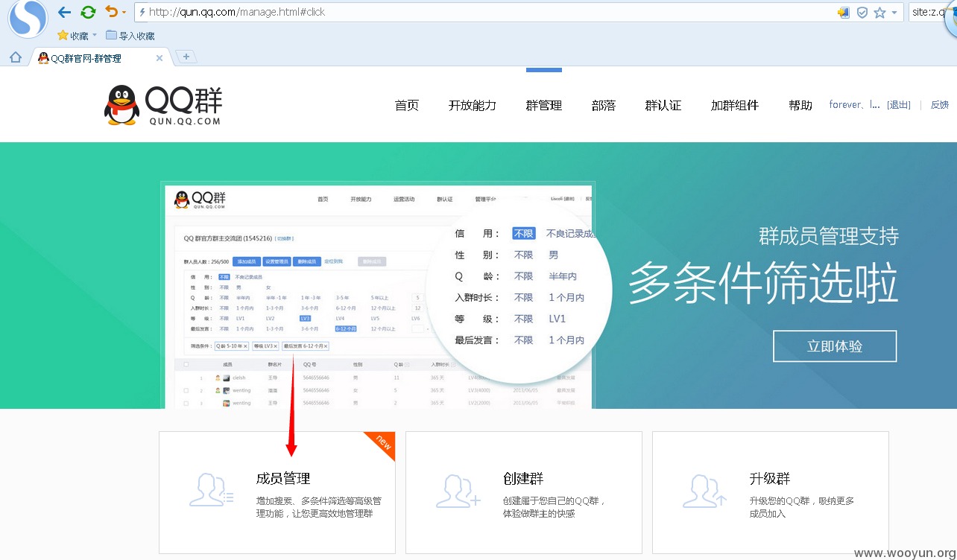Click the green refresh icon
957x560 pixels.
click(88, 12)
